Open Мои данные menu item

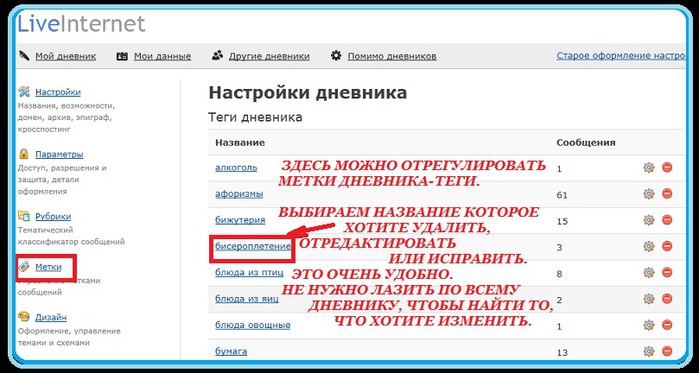point(162,57)
